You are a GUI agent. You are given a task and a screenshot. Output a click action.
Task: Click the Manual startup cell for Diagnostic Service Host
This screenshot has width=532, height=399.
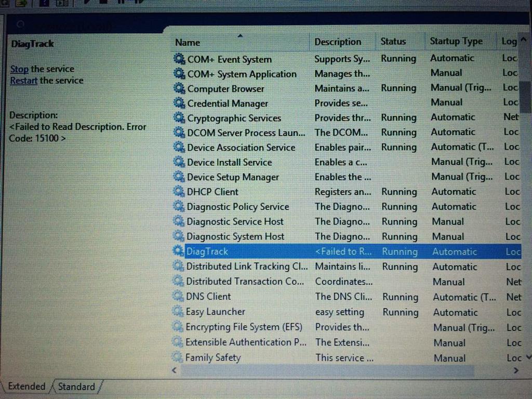[x=448, y=221]
